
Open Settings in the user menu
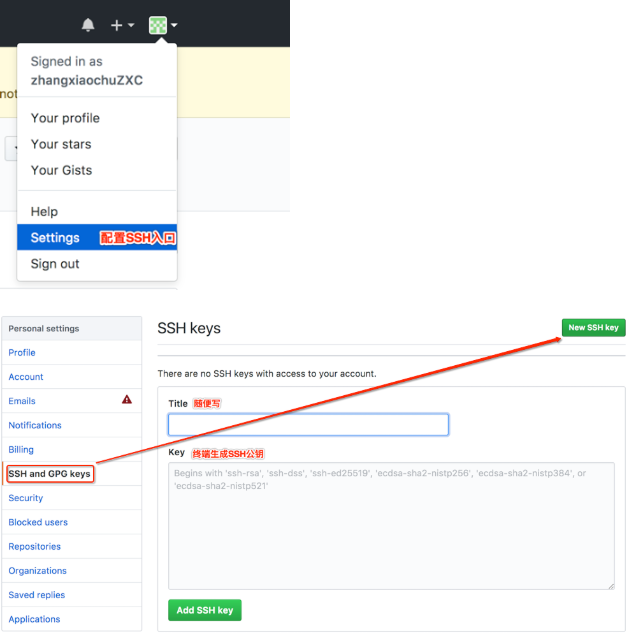tap(97, 237)
